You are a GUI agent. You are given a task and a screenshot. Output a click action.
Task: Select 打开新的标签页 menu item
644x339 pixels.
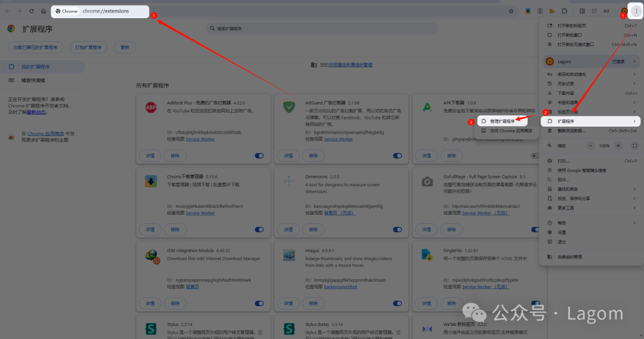tap(592, 26)
